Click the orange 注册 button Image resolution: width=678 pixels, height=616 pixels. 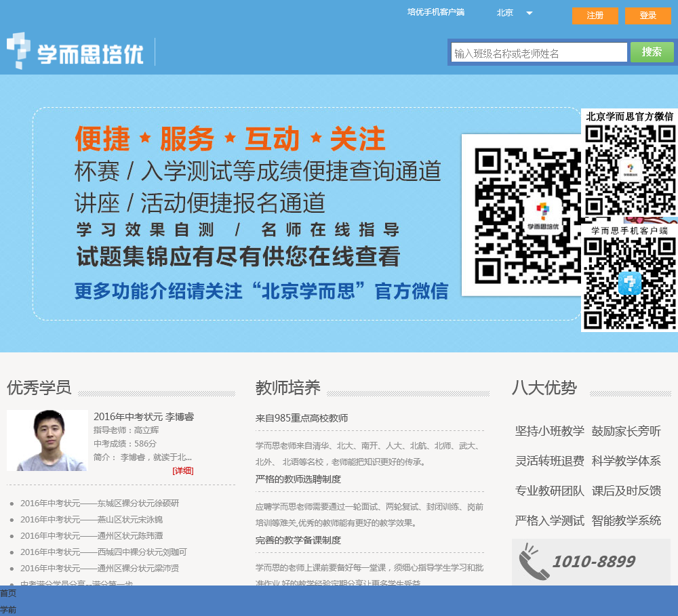point(595,16)
